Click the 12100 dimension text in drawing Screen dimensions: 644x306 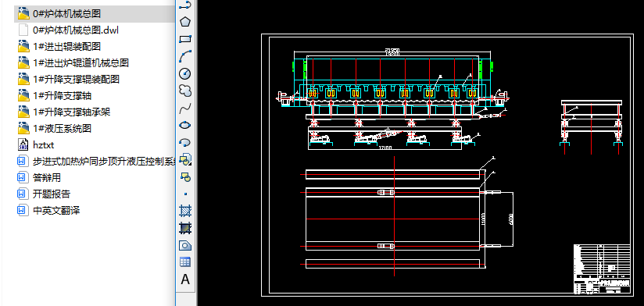point(385,148)
